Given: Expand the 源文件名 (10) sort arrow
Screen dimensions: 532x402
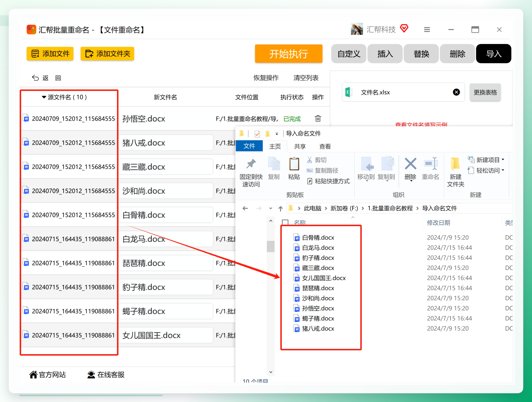Looking at the screenshot, I should point(44,97).
